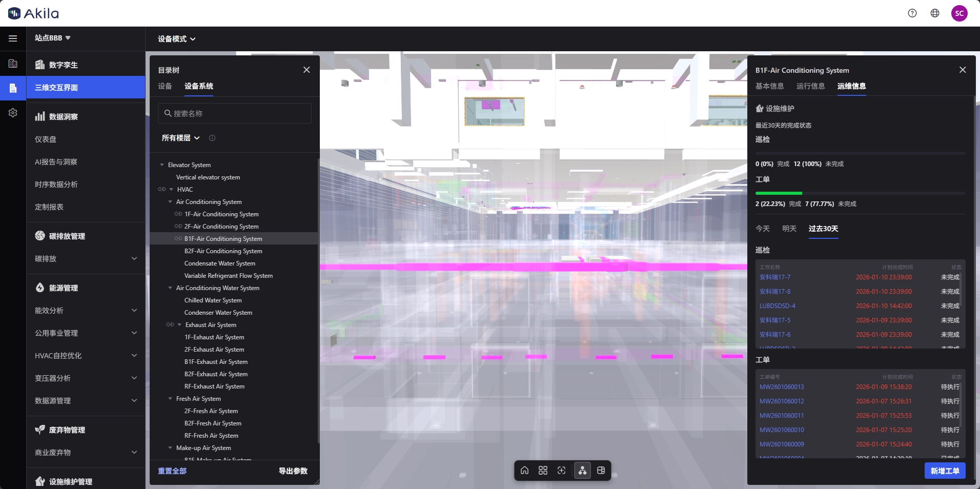Click the home view icon in bottom toolbar

click(x=524, y=471)
